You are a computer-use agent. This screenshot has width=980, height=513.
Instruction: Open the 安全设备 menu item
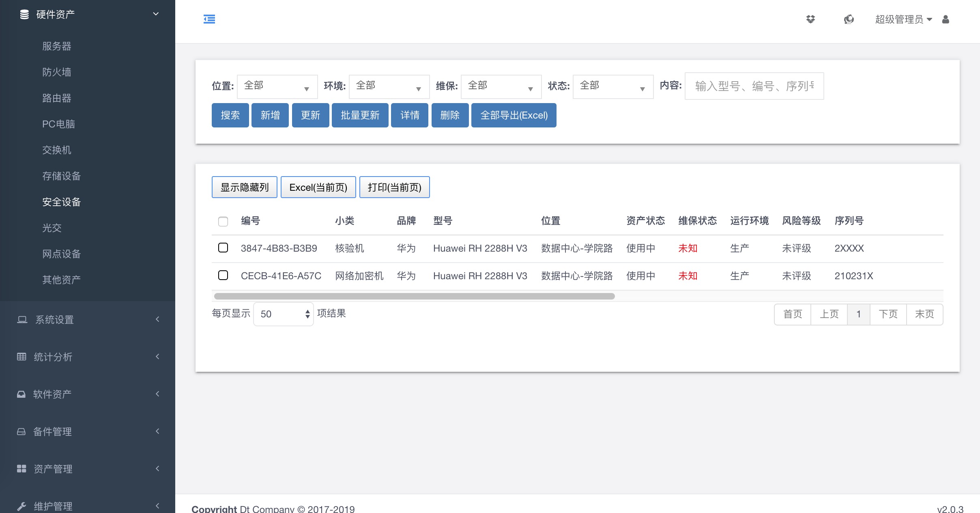click(61, 202)
